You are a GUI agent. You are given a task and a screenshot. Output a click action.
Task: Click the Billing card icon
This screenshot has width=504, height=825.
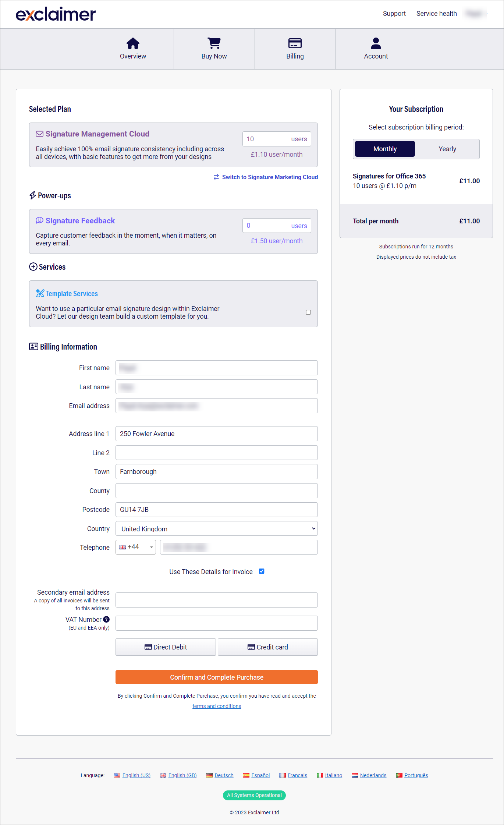pos(295,43)
